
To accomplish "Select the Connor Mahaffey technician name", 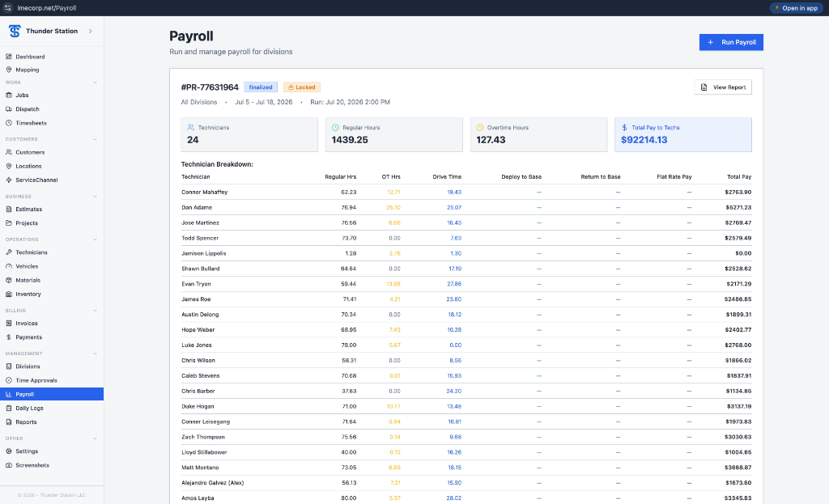I will pos(205,193).
